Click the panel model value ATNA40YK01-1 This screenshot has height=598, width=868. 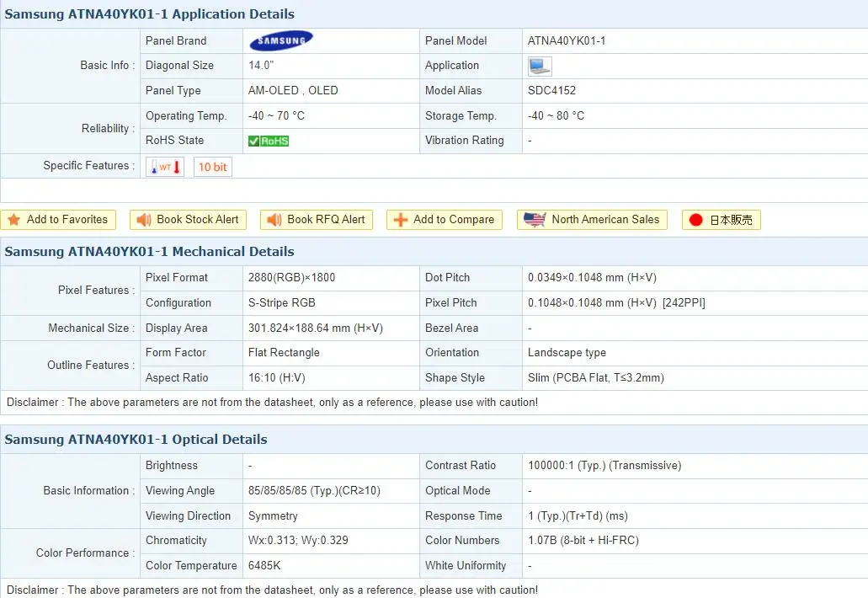(567, 41)
